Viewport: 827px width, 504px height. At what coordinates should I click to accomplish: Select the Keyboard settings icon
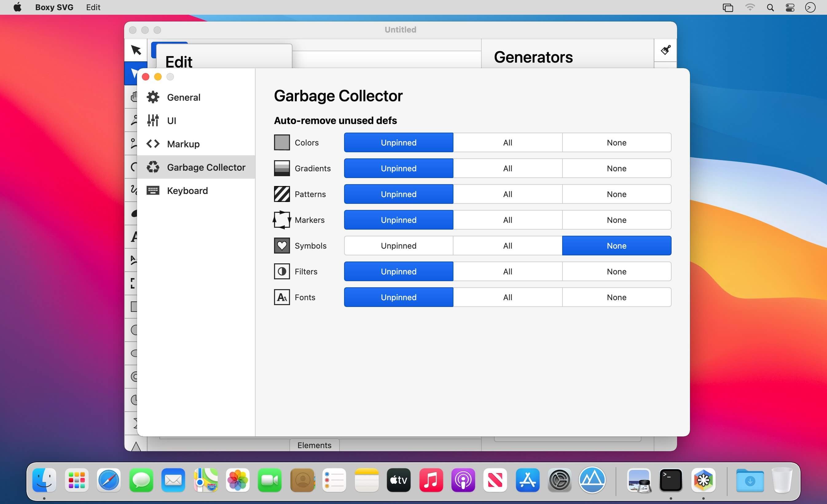coord(153,191)
